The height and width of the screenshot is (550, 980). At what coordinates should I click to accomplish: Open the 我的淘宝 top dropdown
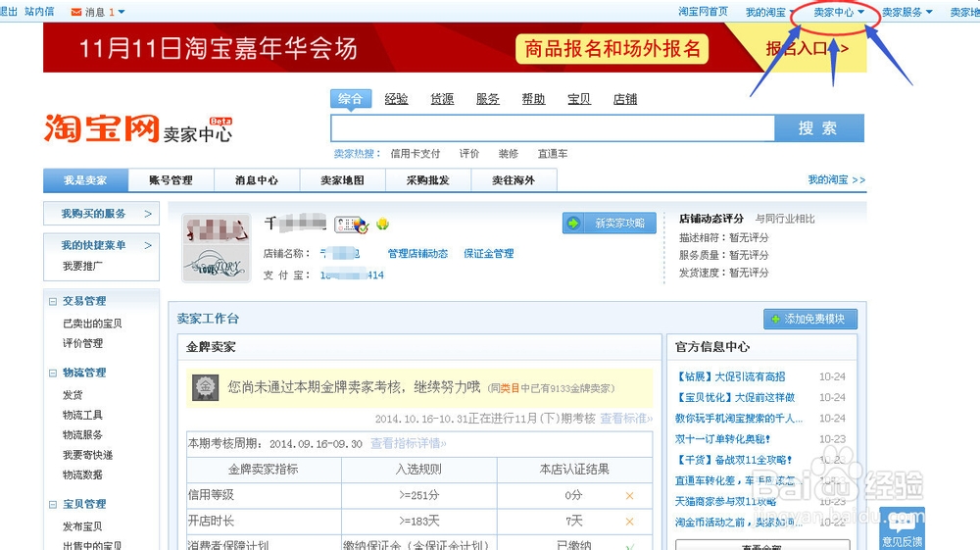click(x=769, y=12)
